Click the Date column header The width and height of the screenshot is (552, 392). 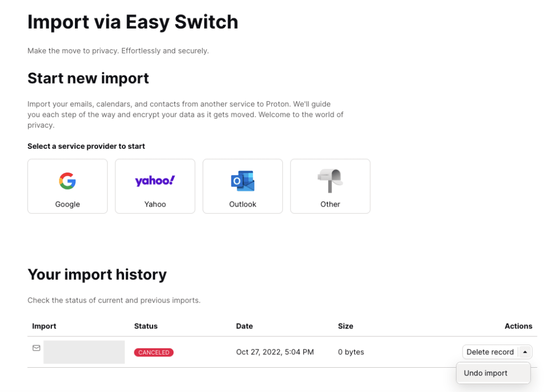244,326
